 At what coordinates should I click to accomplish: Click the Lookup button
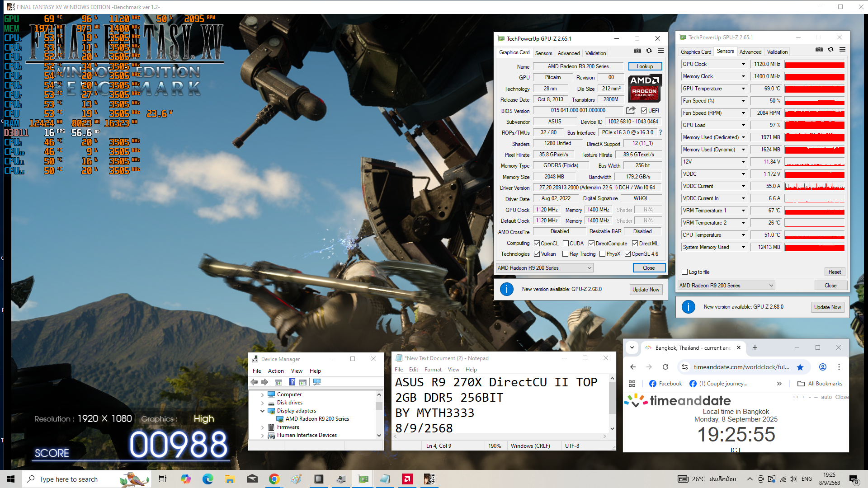[645, 66]
